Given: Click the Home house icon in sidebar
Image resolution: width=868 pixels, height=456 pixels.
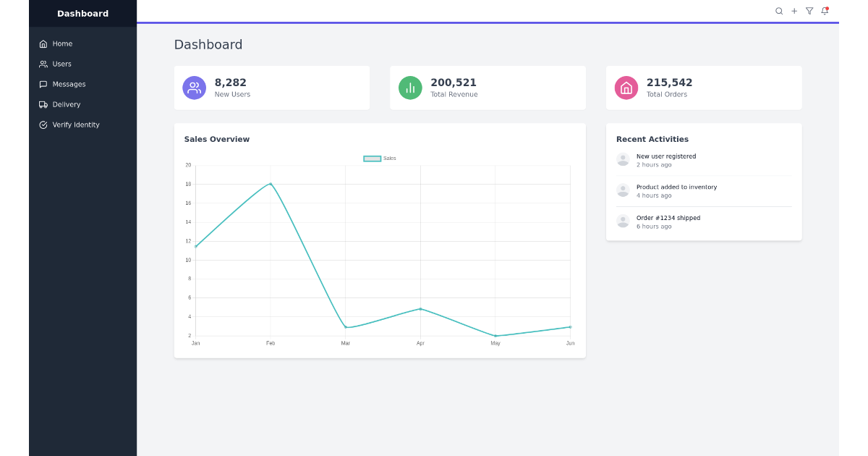Looking at the screenshot, I should (x=43, y=43).
